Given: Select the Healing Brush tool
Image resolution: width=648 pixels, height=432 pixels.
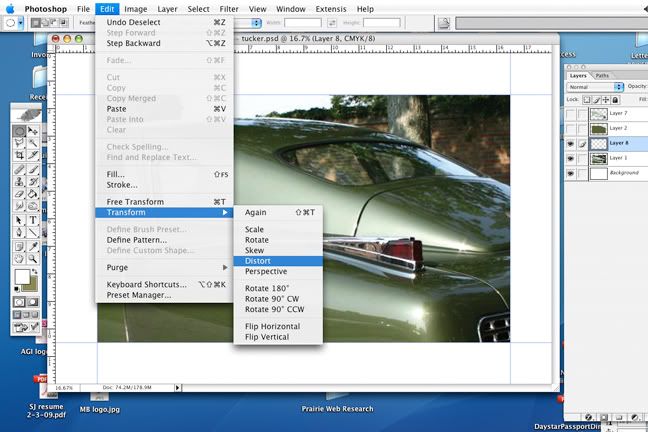Looking at the screenshot, I should click(19, 169).
